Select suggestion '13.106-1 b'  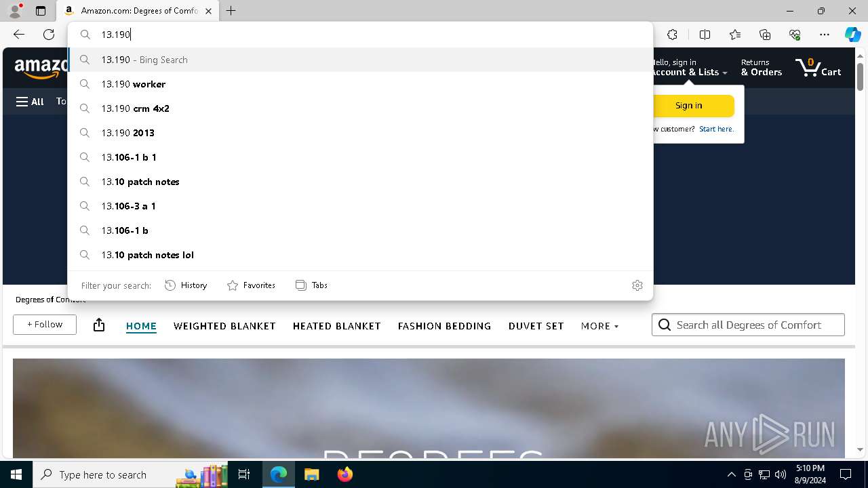click(x=360, y=230)
